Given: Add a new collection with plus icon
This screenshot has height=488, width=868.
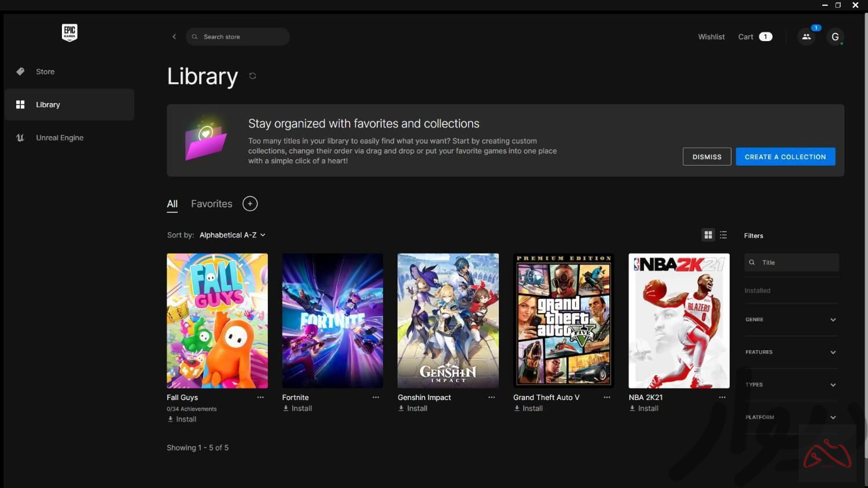Looking at the screenshot, I should tap(250, 204).
